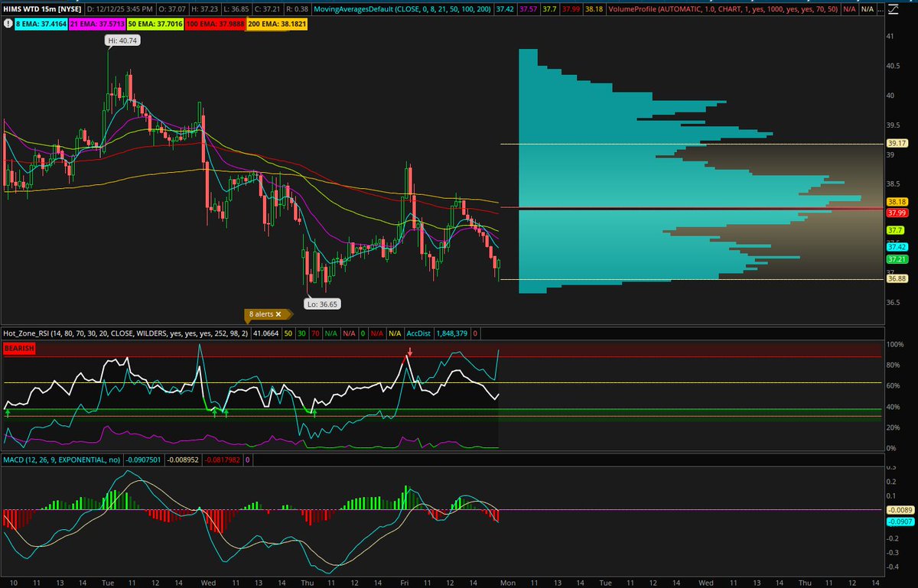The width and height of the screenshot is (918, 588).
Task: Click the red 37.99 price axis label
Action: [896, 212]
